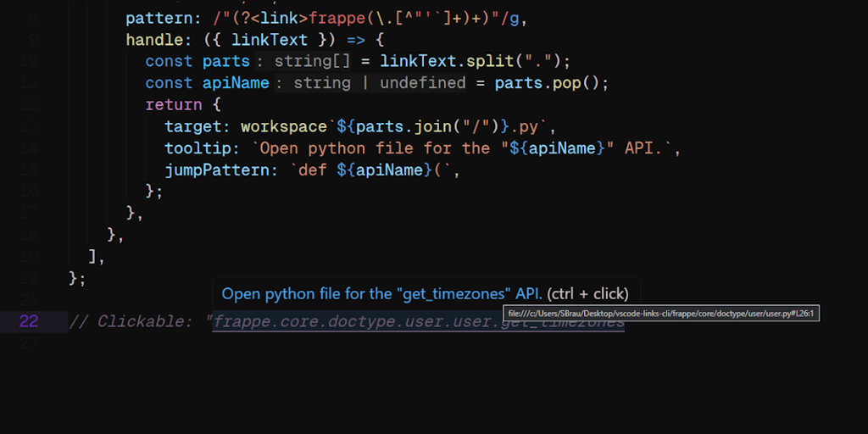The width and height of the screenshot is (868, 434).
Task: Click the 'pattern' property key
Action: 159,19
